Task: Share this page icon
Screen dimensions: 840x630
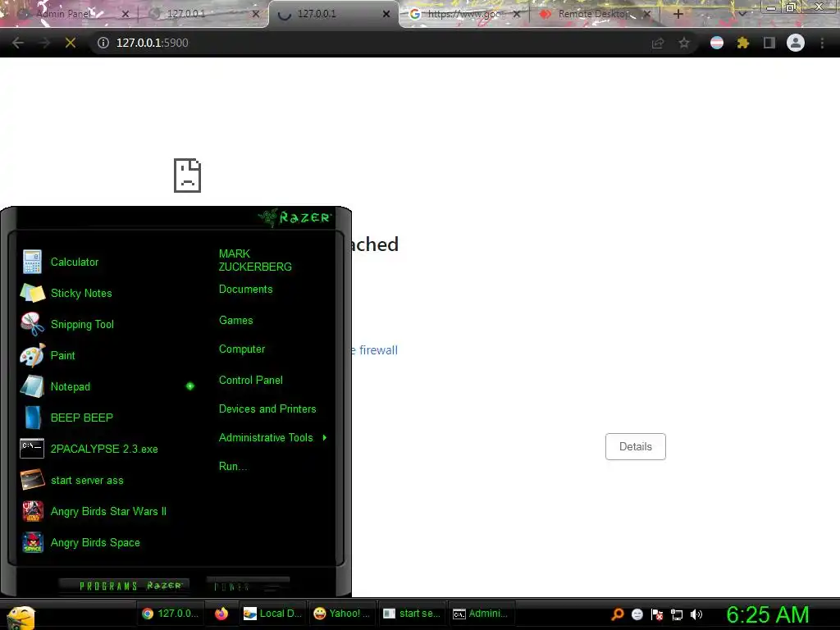Action: 658,43
